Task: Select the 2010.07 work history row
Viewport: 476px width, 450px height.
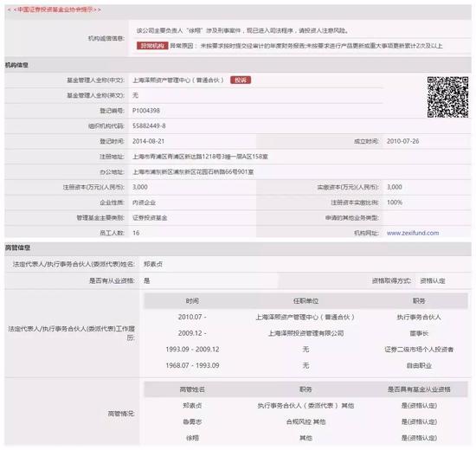Action: [x=306, y=317]
